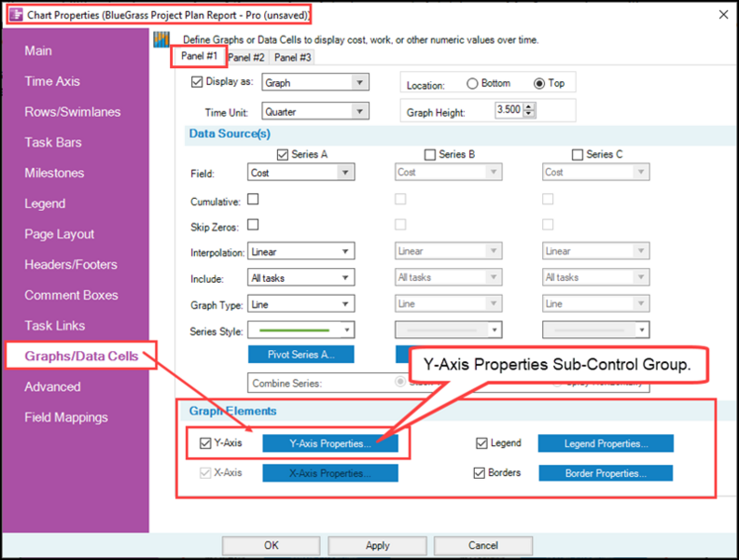This screenshot has height=560, width=739.
Task: Open the Comment Boxes section
Action: click(x=71, y=295)
